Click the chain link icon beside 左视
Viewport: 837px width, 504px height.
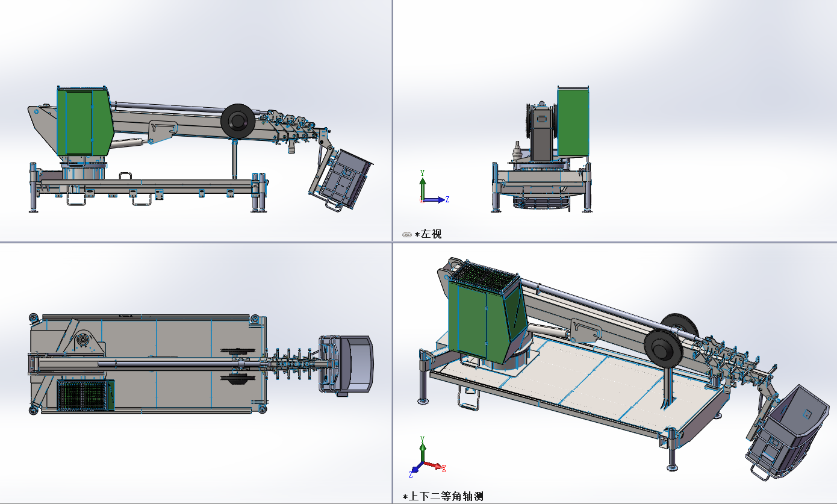point(406,234)
